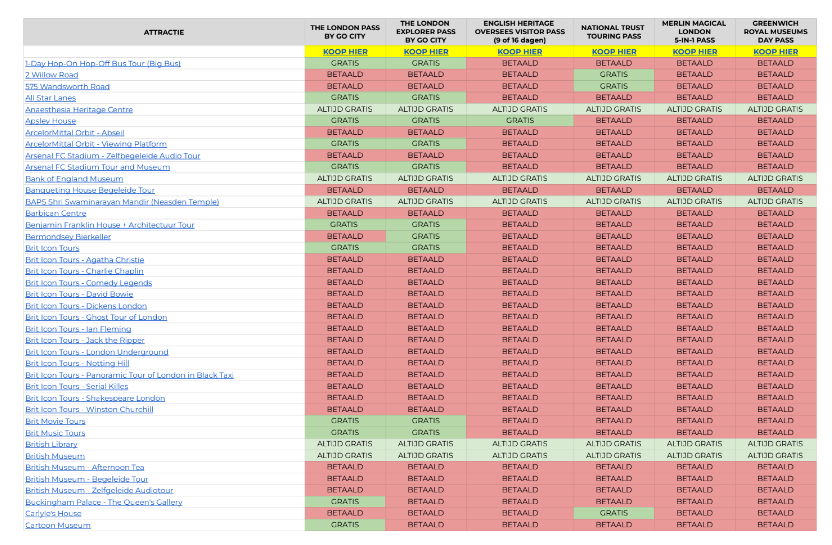Open Arsenal FC Stadium Zelfbegeleide Audio Tour link
Image resolution: width=832 pixels, height=545 pixels.
112,155
